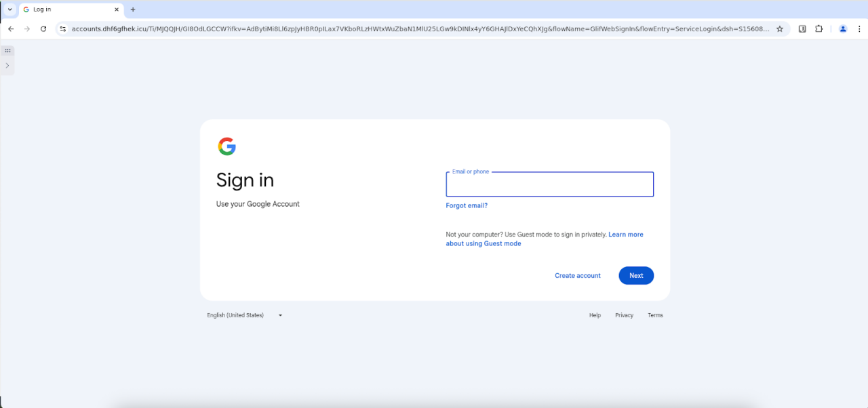Image resolution: width=868 pixels, height=408 pixels.
Task: Open the extensions puzzle-piece icon
Action: [818, 29]
